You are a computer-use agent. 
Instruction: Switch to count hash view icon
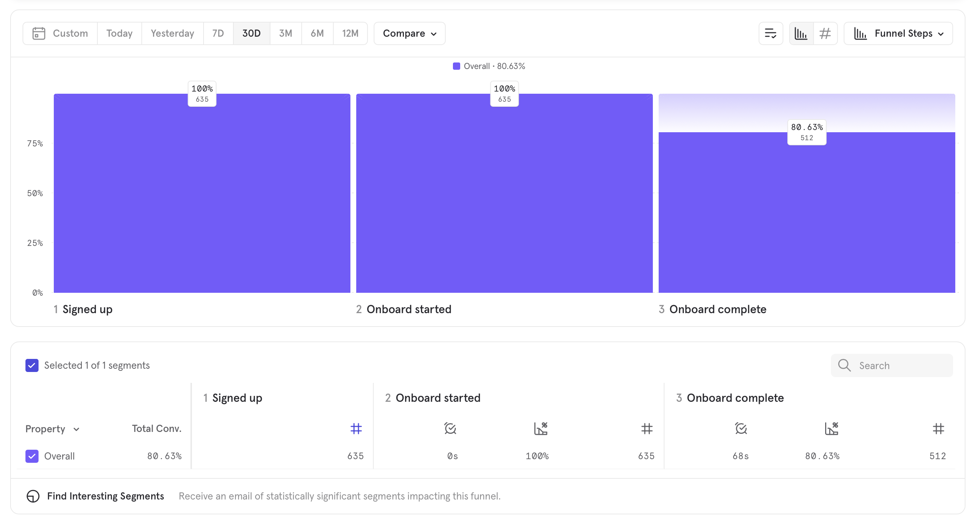825,33
